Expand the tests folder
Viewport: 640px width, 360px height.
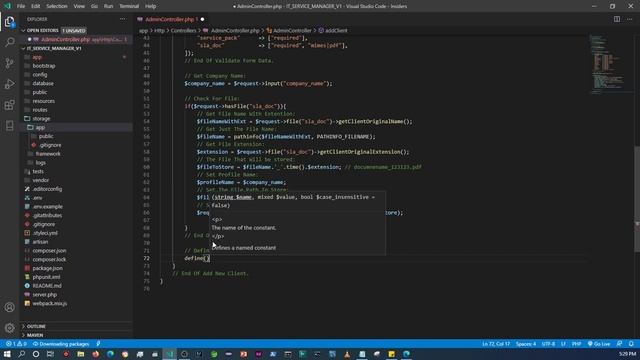click(38, 171)
